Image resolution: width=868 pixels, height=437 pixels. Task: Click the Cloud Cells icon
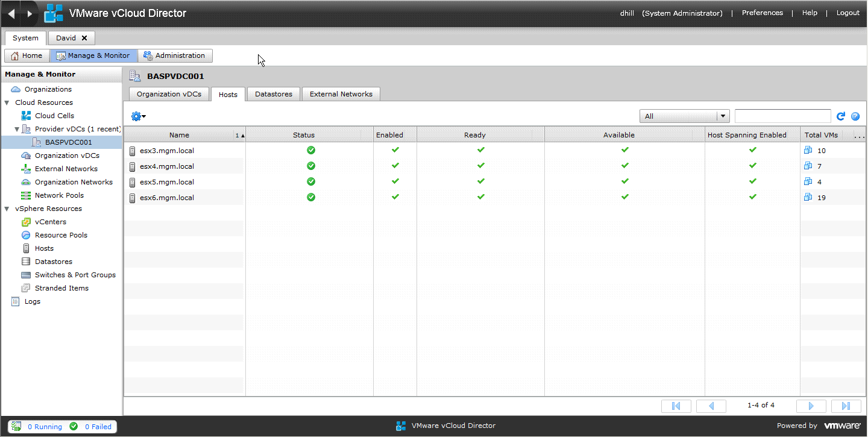[x=26, y=116]
